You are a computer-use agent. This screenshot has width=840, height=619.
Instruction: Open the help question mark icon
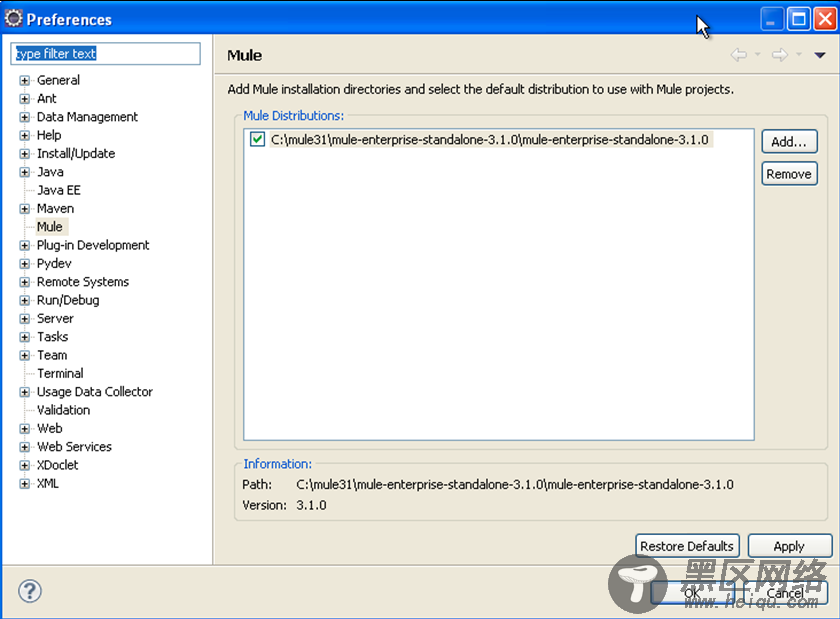click(29, 591)
